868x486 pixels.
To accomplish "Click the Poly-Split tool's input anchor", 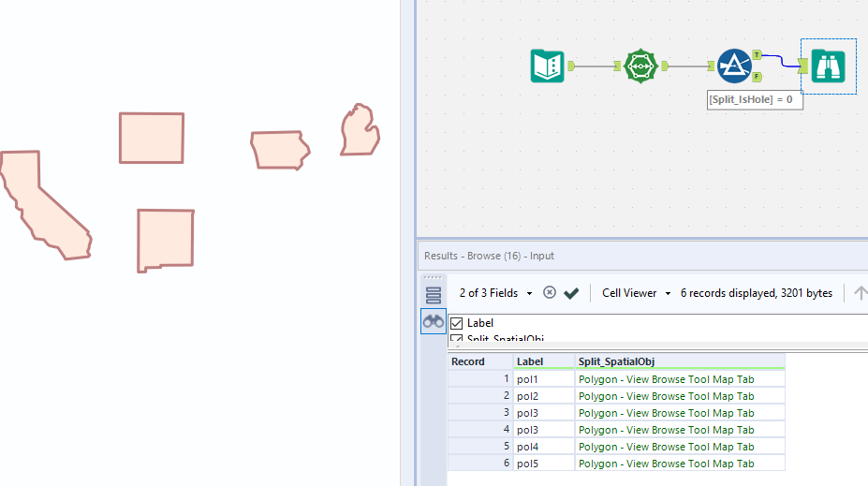I will [x=617, y=66].
